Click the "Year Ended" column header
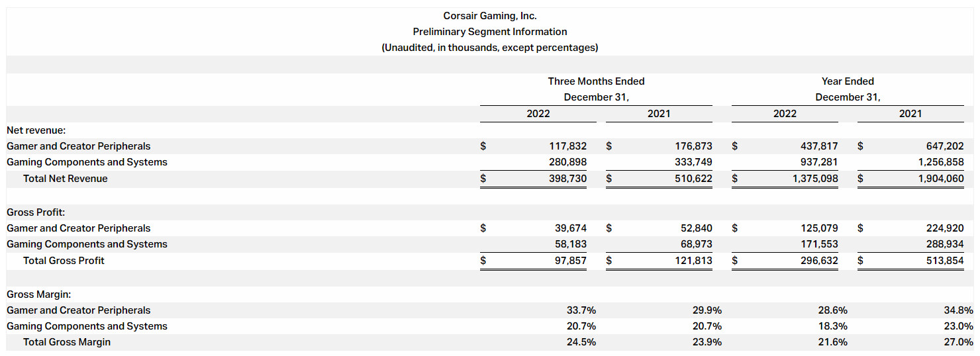Image resolution: width=980 pixels, height=356 pixels. coord(848,81)
